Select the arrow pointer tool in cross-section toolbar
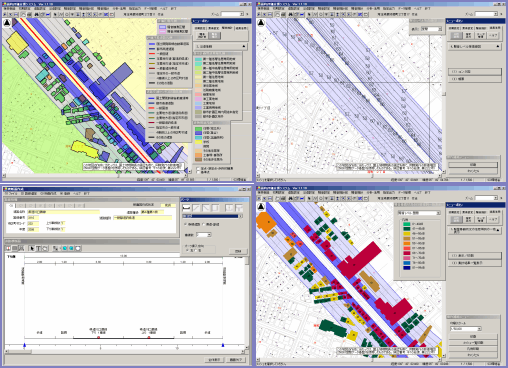This screenshot has height=368, width=508. tap(32, 248)
